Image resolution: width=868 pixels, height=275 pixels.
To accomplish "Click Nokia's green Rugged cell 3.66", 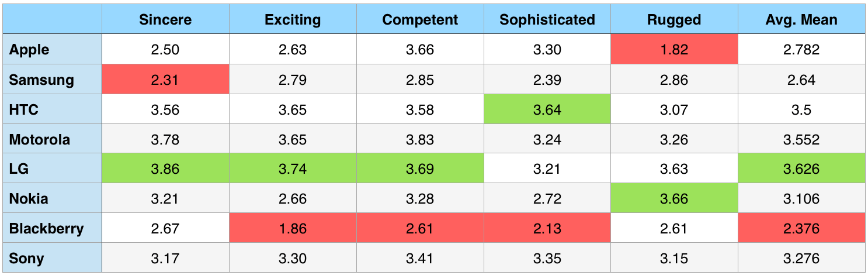I will tap(674, 199).
